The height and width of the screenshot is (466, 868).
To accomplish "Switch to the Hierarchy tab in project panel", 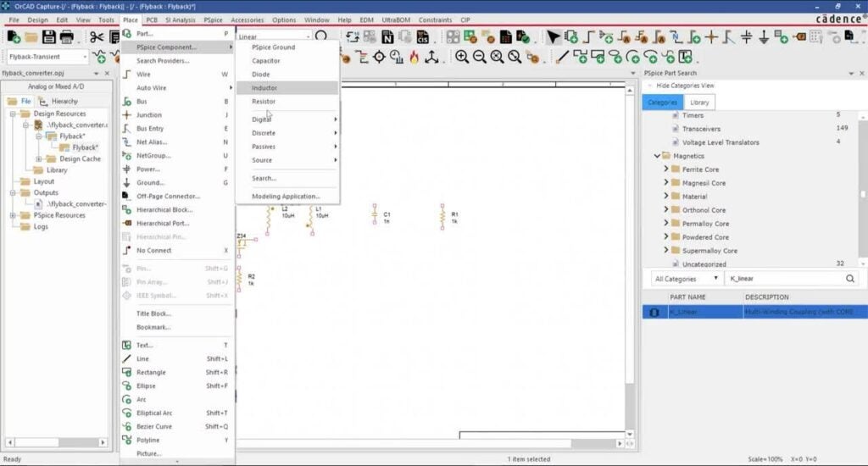I will (x=59, y=102).
